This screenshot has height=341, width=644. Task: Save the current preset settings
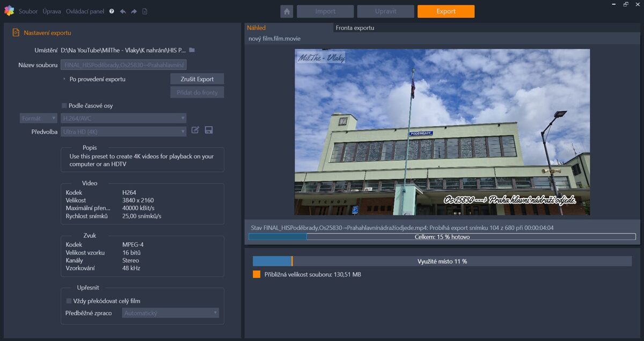209,129
